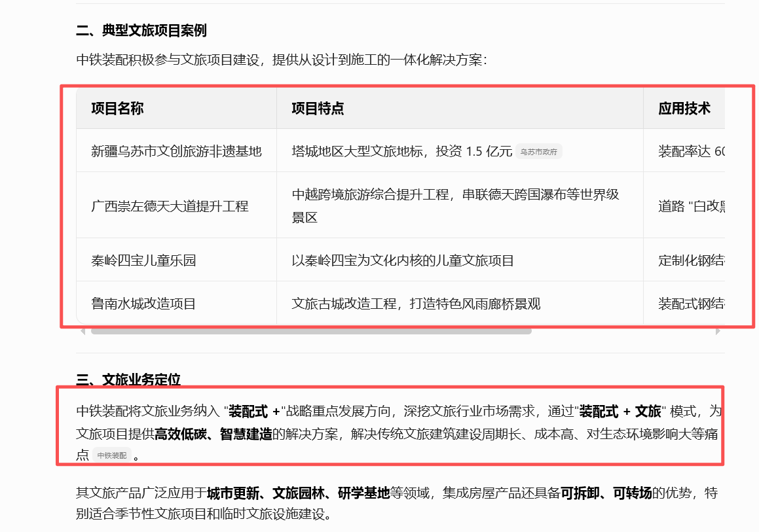759x532 pixels.
Task: Click the cell 新疆乌苏市文创旅游非遗基地
Action: point(176,151)
